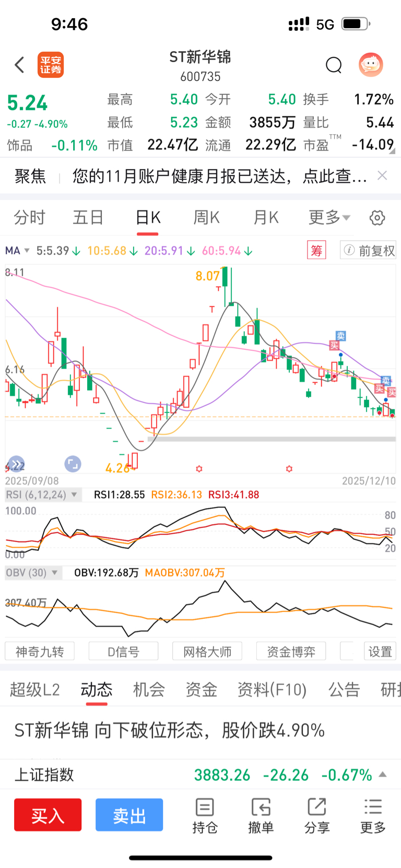Tap the fullscreen chart icon
The width and height of the screenshot is (401, 868).
tap(73, 463)
